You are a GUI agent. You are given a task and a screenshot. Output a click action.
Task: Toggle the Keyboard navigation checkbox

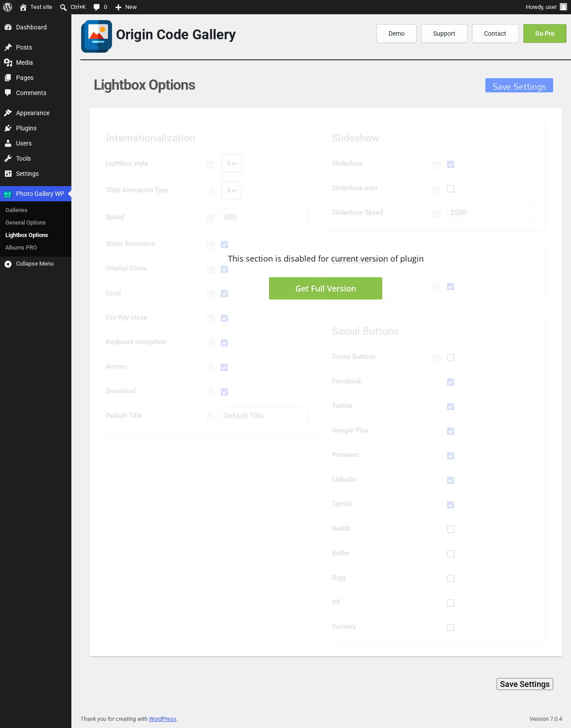224,343
